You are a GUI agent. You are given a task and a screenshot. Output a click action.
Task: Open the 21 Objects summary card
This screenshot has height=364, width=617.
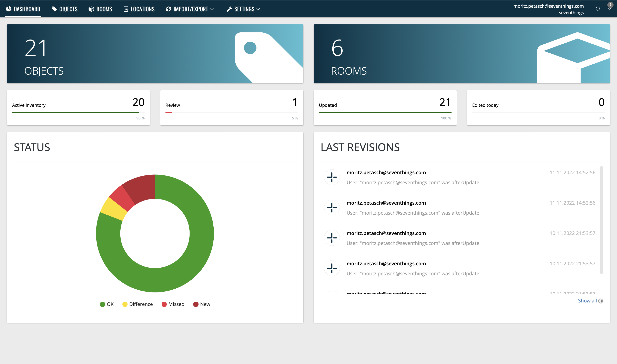(x=155, y=54)
